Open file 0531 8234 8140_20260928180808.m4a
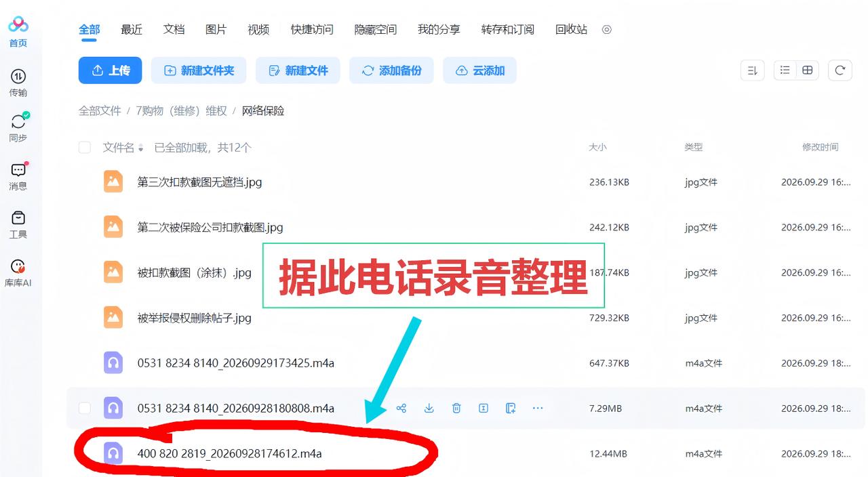Screen dimensions: 868x477 (x=235, y=408)
